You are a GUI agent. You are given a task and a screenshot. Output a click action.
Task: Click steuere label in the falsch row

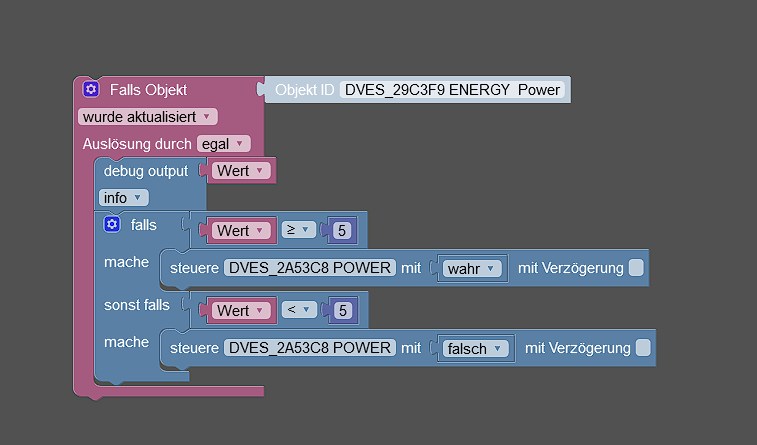click(194, 348)
